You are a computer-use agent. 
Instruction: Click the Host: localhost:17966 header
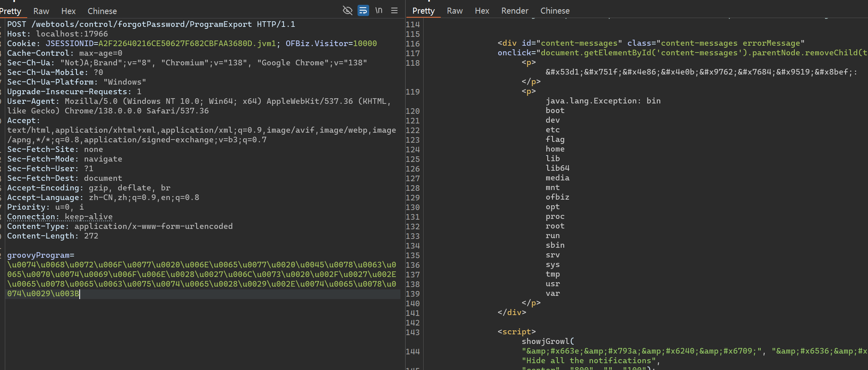click(x=57, y=34)
